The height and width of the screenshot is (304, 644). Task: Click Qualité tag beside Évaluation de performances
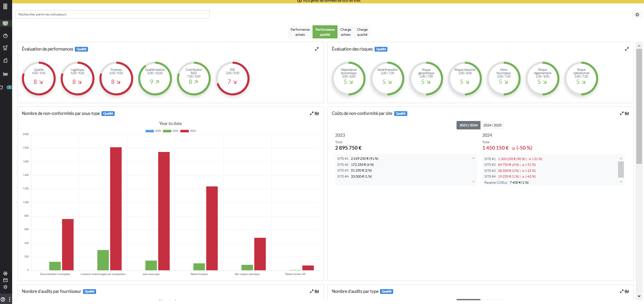[x=81, y=49]
